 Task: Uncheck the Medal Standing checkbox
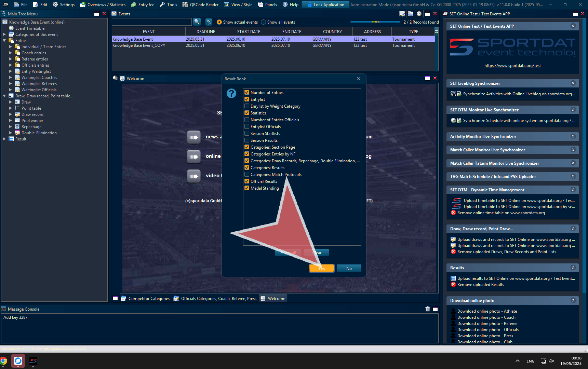(x=247, y=188)
